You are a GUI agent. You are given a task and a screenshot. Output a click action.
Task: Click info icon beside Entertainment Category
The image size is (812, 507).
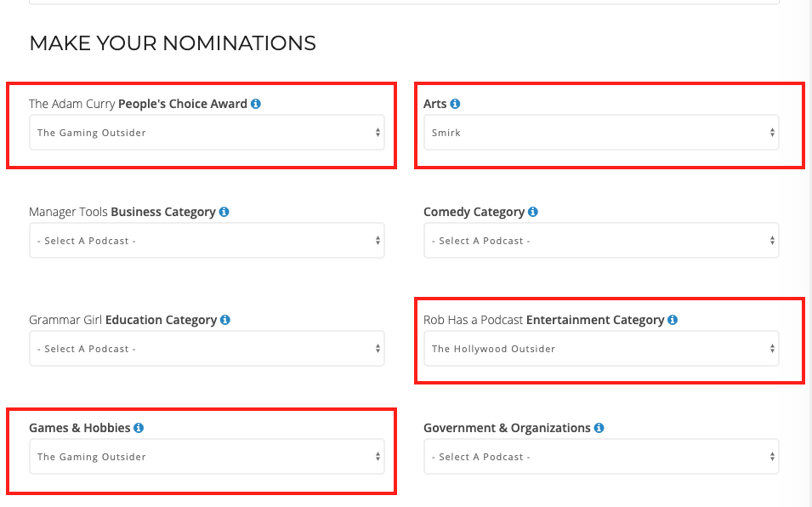tap(673, 320)
